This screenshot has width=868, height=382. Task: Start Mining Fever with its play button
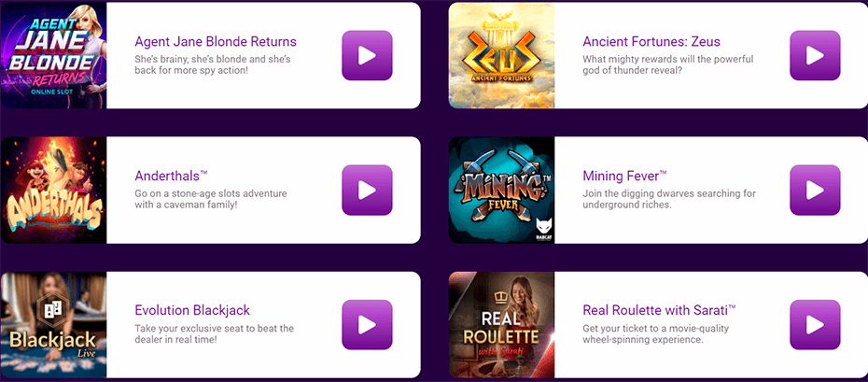pyautogui.click(x=815, y=190)
